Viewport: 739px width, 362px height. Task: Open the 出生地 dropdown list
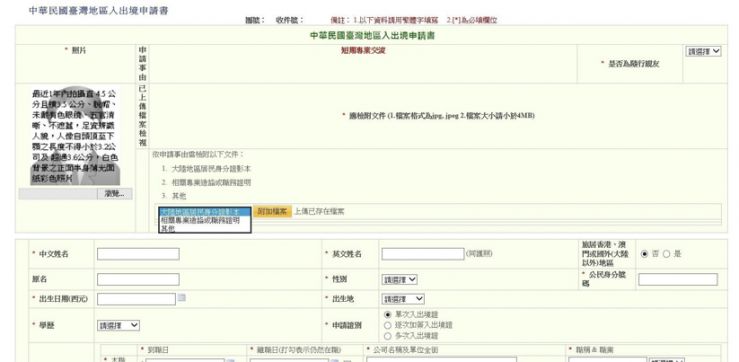(x=402, y=299)
